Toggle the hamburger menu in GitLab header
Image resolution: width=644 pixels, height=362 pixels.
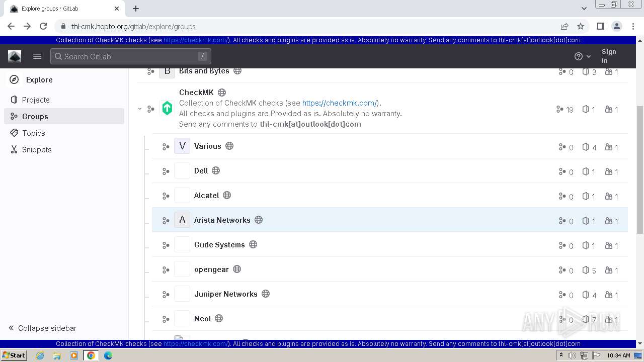pos(37,56)
